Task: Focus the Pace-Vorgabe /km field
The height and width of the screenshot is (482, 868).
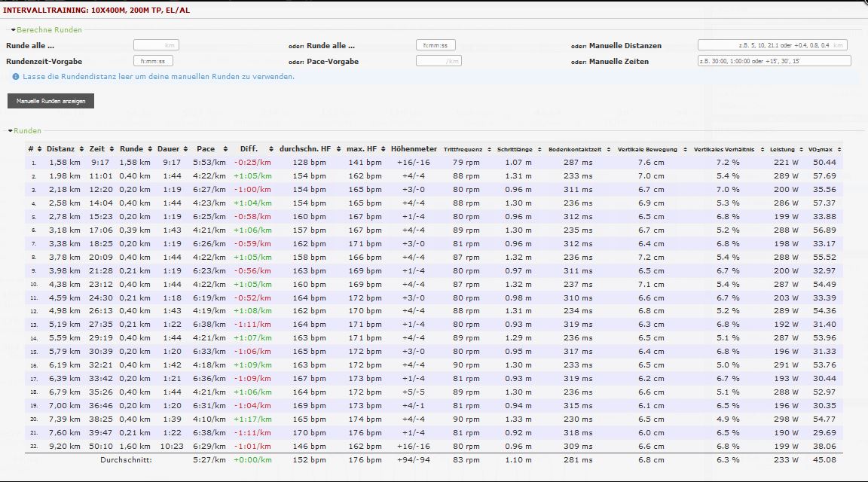Action: (x=438, y=61)
